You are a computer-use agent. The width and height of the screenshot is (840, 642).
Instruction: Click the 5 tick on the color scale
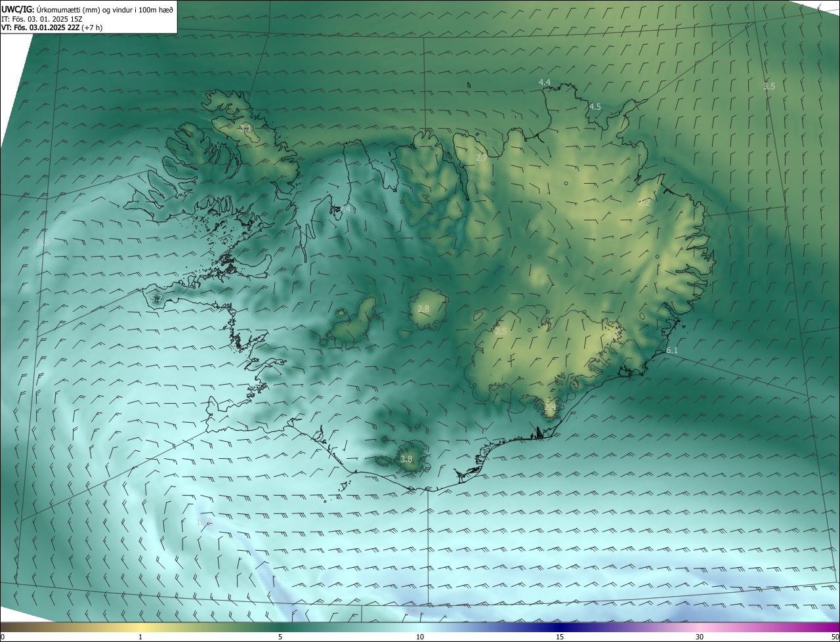(280, 637)
